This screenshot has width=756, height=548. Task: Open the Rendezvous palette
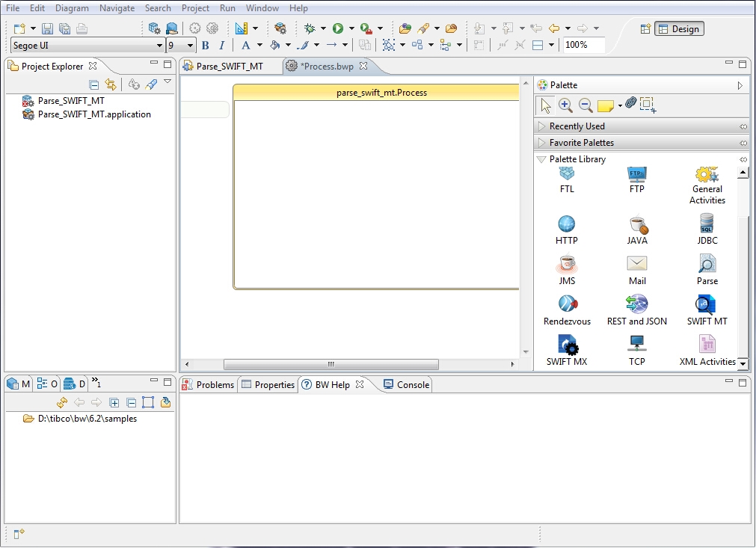click(x=567, y=311)
